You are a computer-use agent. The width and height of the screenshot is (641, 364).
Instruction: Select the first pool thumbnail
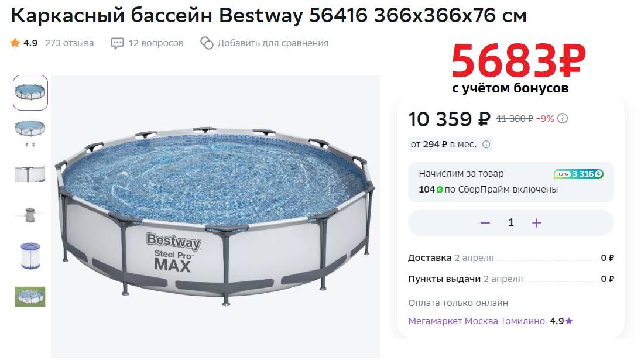coord(30,92)
